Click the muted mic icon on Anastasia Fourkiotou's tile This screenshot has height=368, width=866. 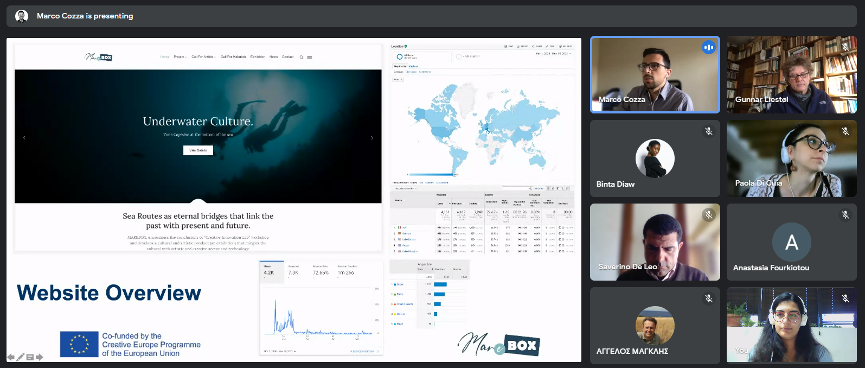[x=845, y=215]
